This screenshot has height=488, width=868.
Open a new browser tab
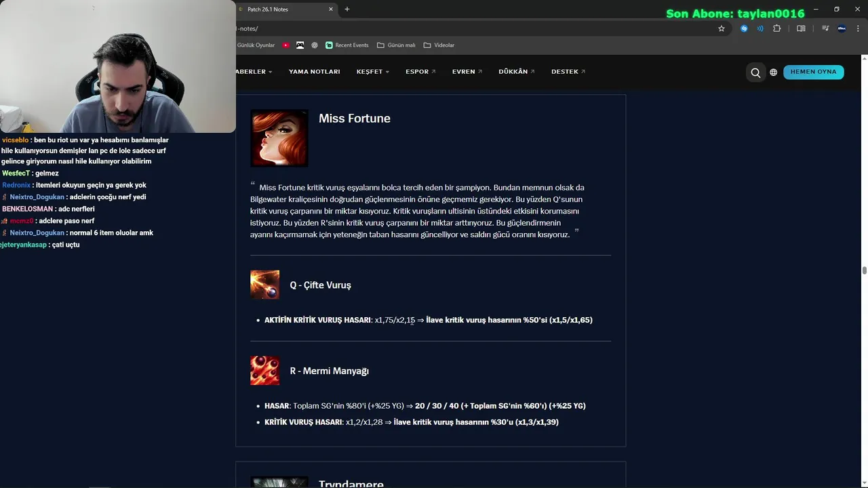tap(347, 9)
